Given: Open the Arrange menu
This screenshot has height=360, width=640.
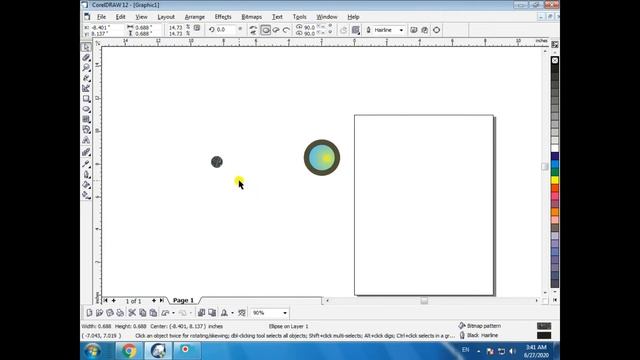Looking at the screenshot, I should [x=195, y=17].
